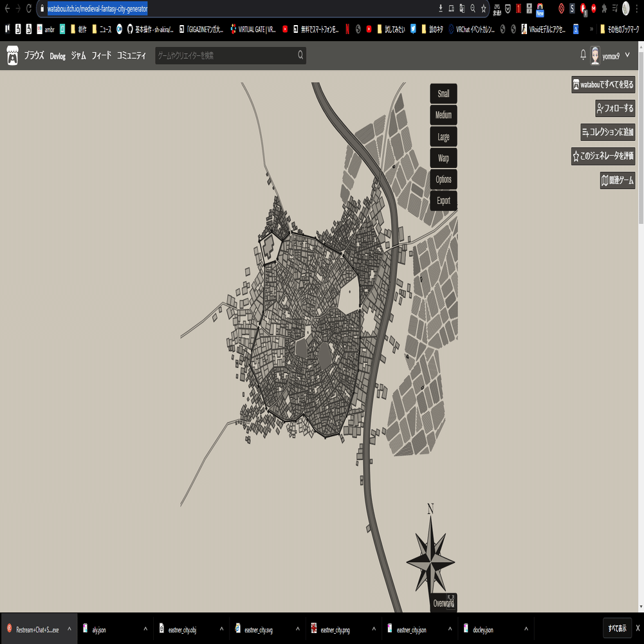This screenshot has height=644, width=644.
Task: Bookmark this page with the star icon
Action: click(x=483, y=8)
